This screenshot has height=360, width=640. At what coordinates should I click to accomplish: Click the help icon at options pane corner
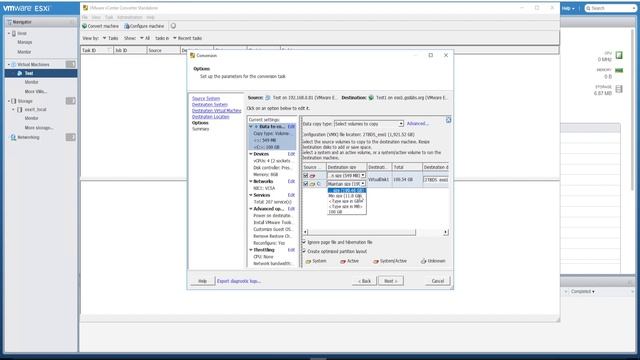coord(448,120)
